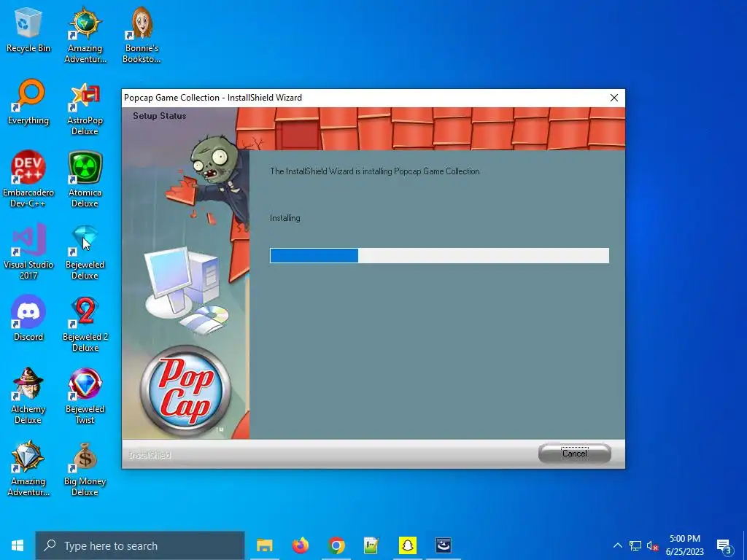This screenshot has height=560, width=747.
Task: Select the Everything search desktop shortcut
Action: tap(28, 102)
